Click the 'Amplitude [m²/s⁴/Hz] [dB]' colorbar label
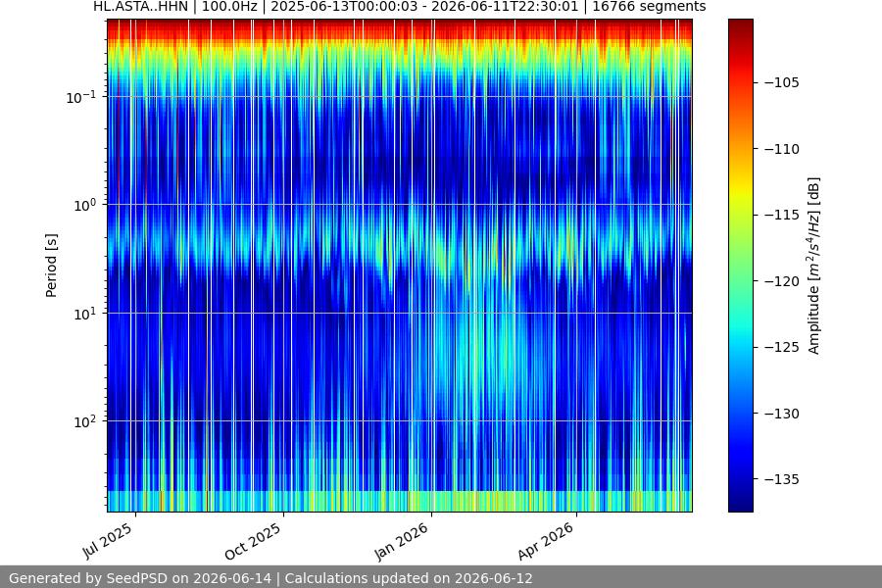 coord(814,266)
